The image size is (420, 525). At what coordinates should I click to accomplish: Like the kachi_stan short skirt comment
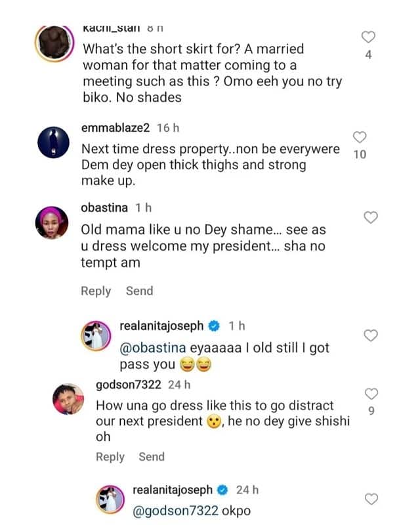pyautogui.click(x=368, y=37)
